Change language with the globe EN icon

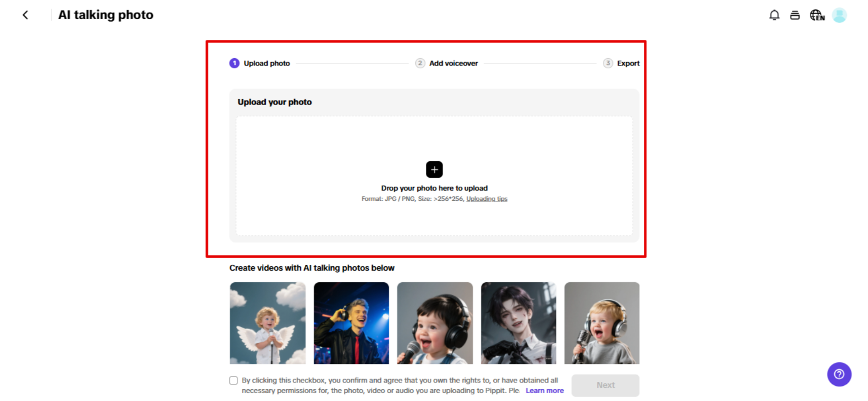pos(817,15)
